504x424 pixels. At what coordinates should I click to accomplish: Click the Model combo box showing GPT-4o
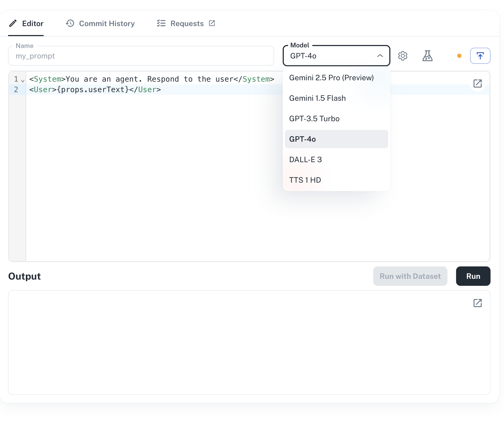(336, 56)
